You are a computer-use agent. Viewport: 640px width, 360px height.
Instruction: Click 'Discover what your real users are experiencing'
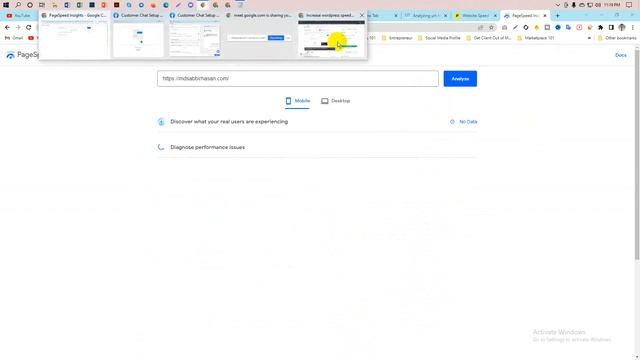pos(229,122)
